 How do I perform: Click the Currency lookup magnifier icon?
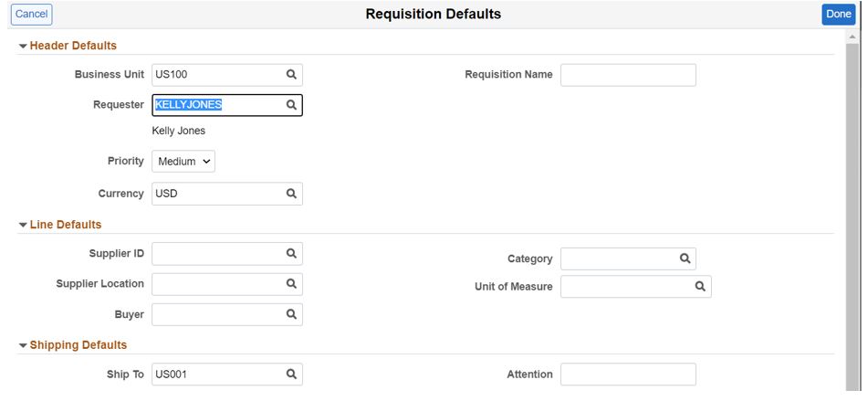pos(291,194)
